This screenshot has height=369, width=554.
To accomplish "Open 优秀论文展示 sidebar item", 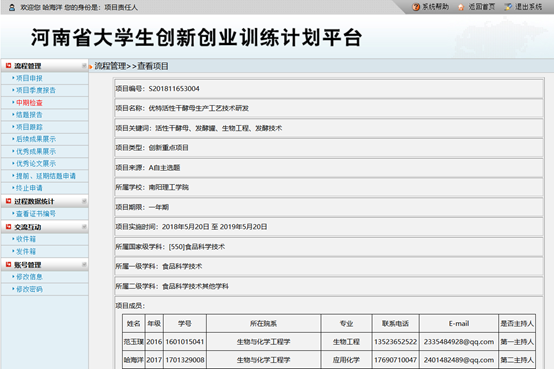I will [x=36, y=163].
